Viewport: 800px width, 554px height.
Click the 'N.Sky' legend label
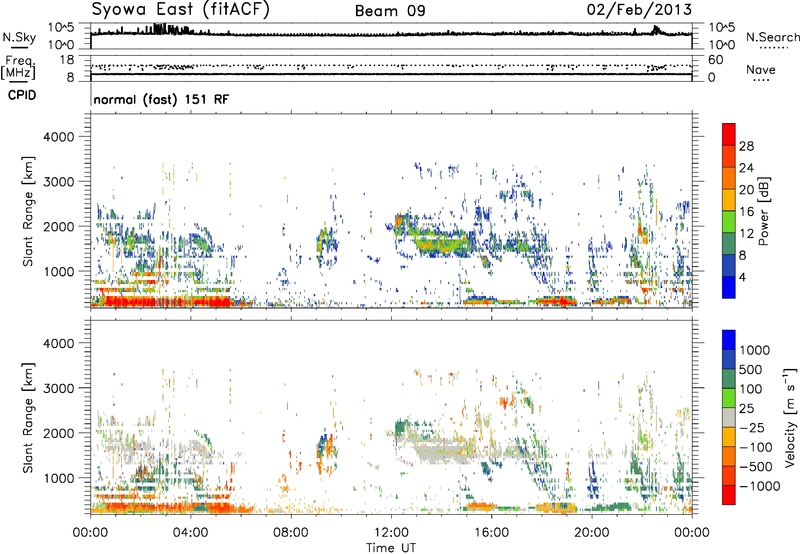[x=19, y=37]
